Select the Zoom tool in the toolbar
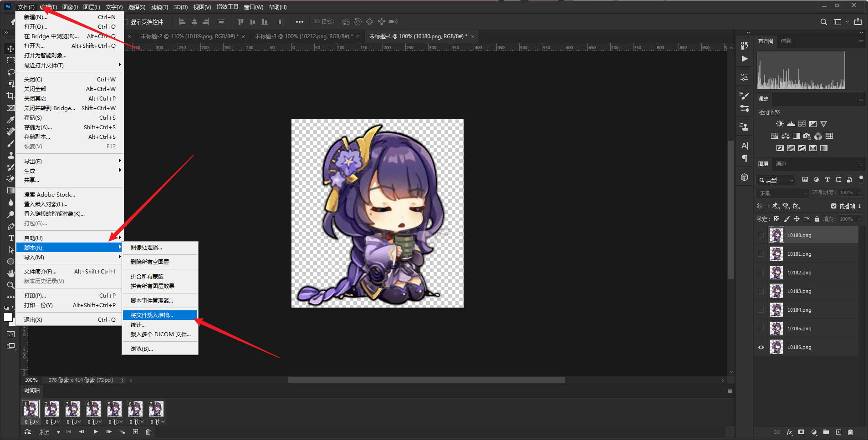Screen dimensions: 868x440 coord(10,285)
